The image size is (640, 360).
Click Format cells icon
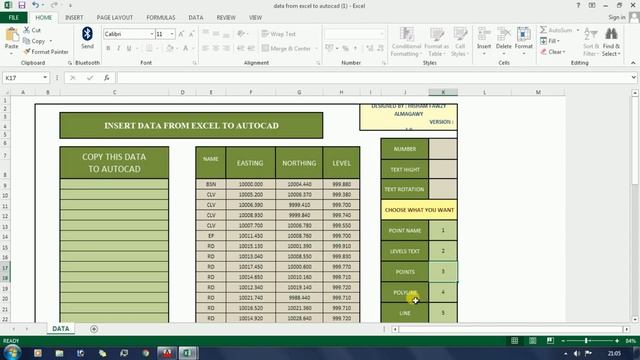click(523, 34)
